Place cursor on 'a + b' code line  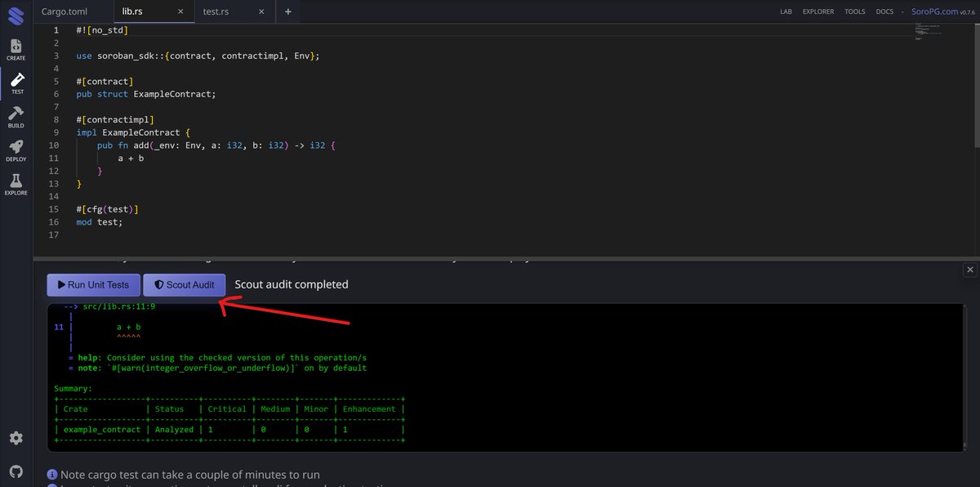point(131,158)
